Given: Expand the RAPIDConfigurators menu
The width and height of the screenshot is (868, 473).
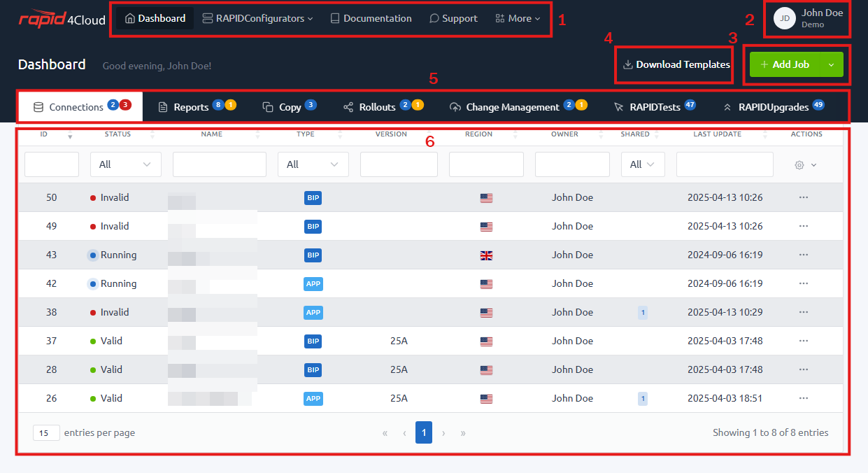Looking at the screenshot, I should pos(257,18).
